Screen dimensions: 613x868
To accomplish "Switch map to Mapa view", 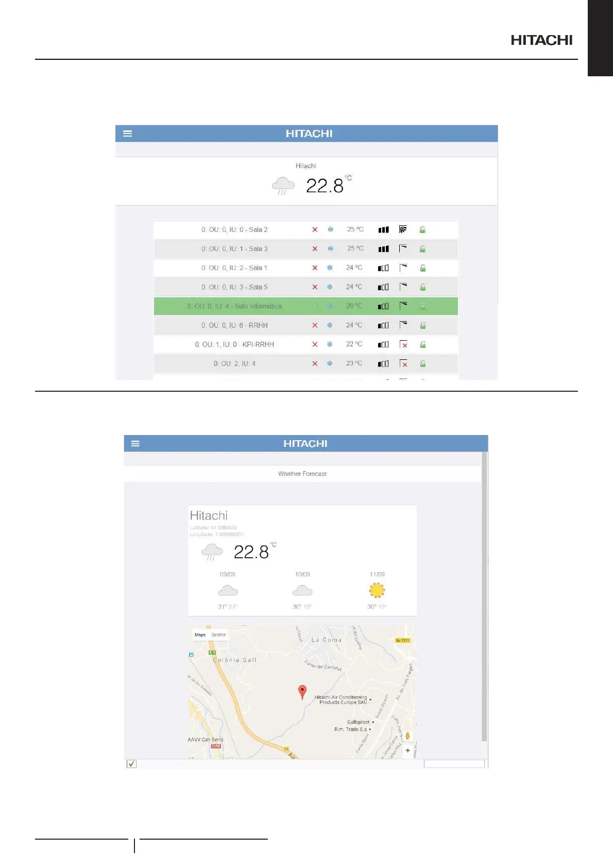I will coord(200,635).
